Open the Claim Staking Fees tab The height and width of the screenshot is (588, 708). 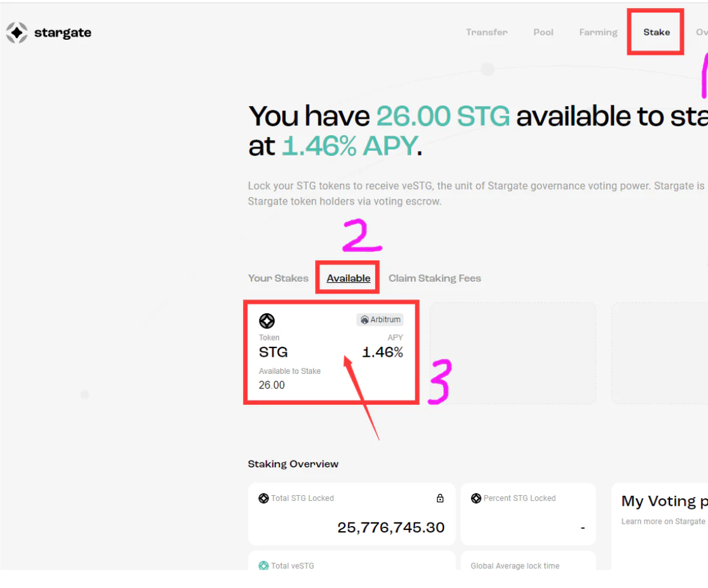(435, 278)
